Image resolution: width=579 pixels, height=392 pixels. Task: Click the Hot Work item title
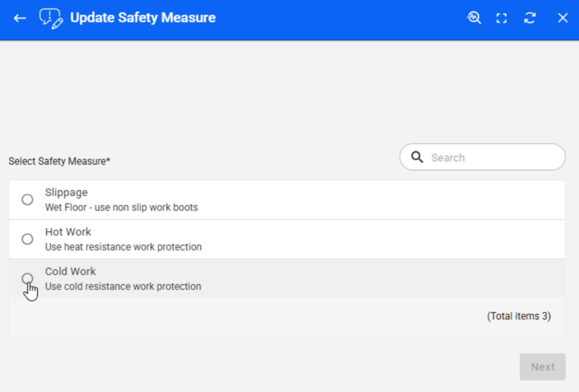pyautogui.click(x=68, y=232)
